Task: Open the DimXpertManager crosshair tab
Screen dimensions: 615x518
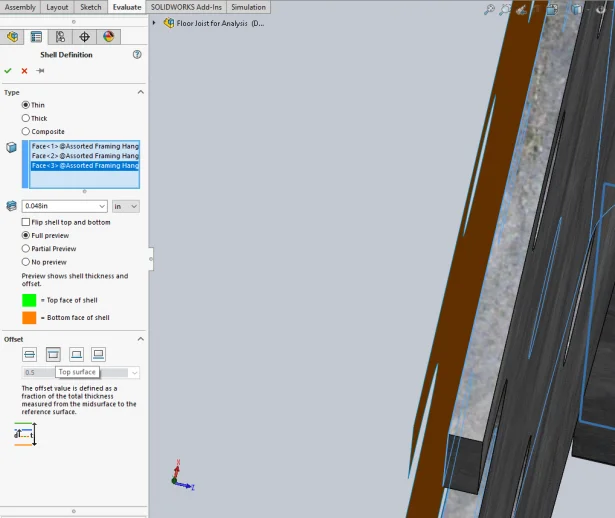Action: pyautogui.click(x=84, y=37)
